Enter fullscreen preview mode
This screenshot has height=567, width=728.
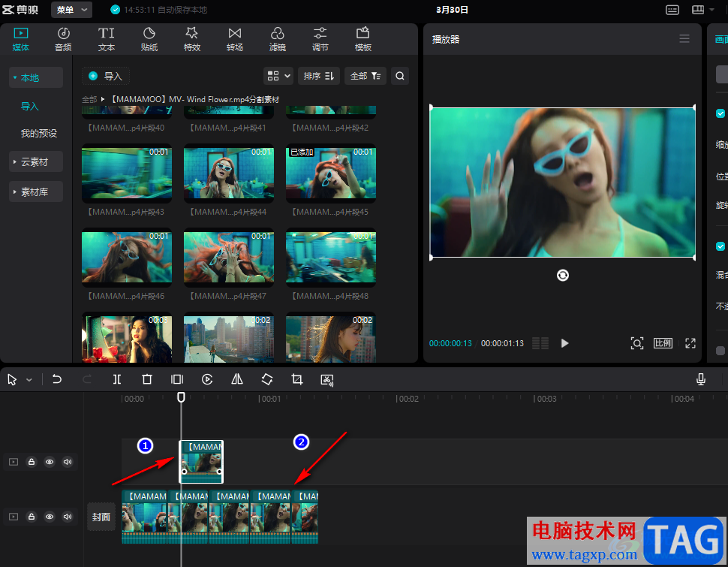tap(690, 343)
